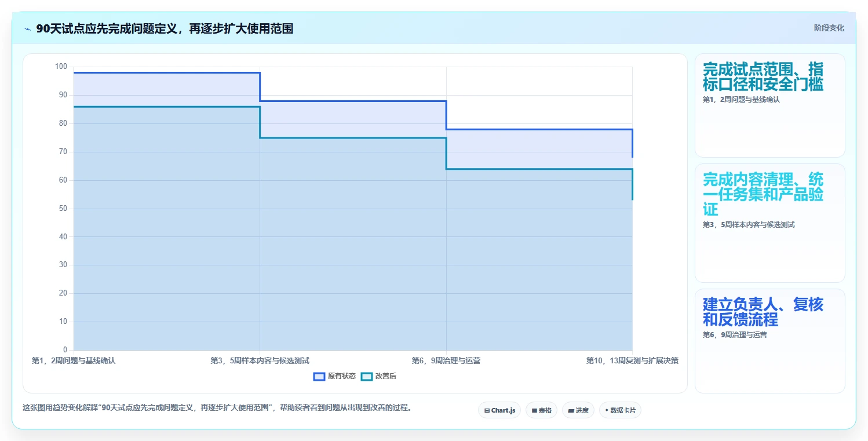Click the teal 改善后 legend color box

[x=367, y=376]
